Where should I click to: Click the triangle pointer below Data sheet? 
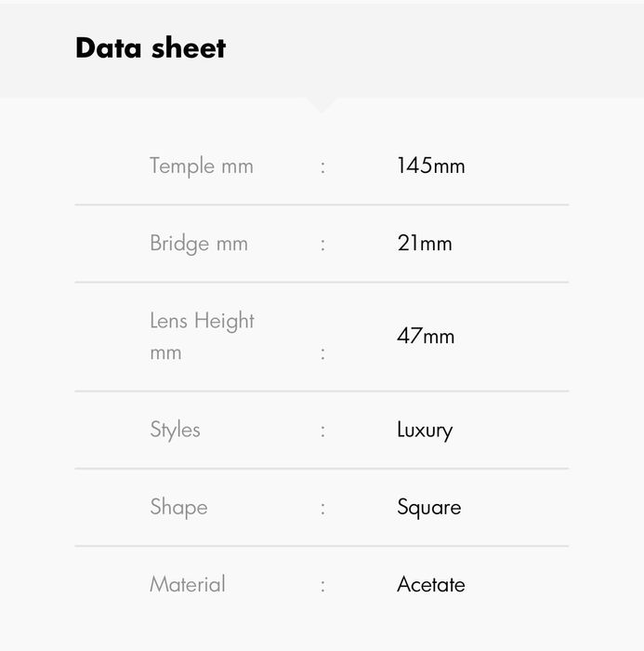pos(322,104)
